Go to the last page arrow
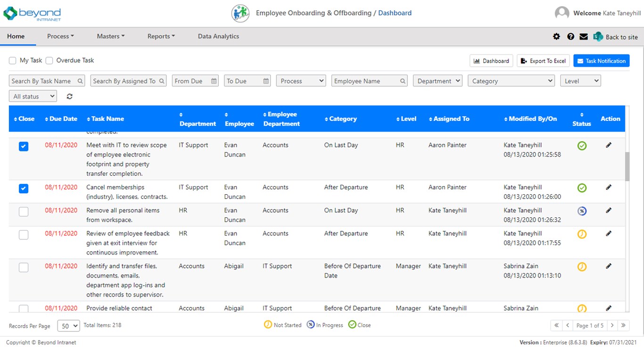The height and width of the screenshot is (362, 644). tap(624, 325)
